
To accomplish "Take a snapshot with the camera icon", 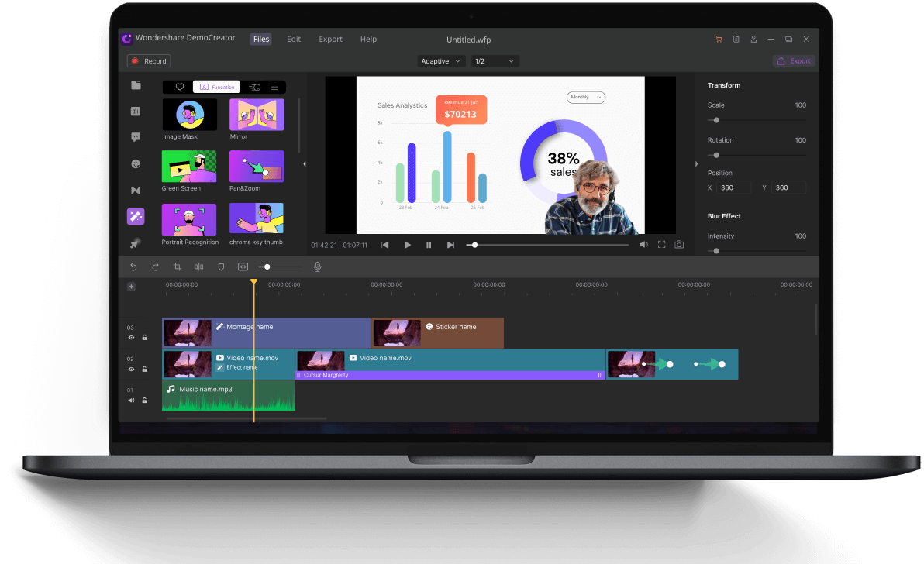I will [679, 245].
